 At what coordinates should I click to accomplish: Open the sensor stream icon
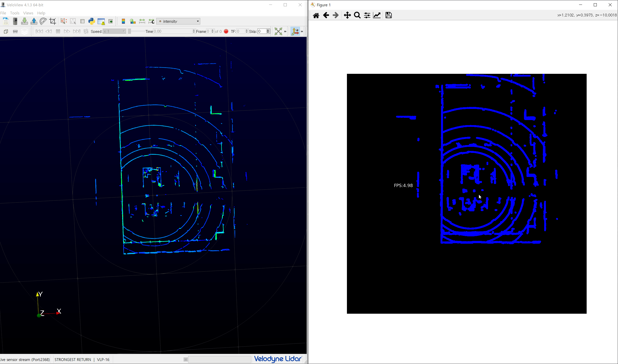click(15, 21)
